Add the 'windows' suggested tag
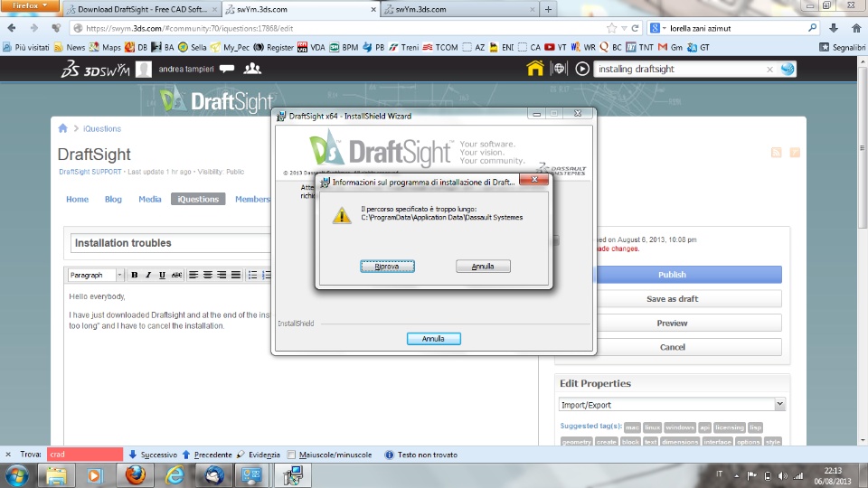The width and height of the screenshot is (868, 488). 680,427
